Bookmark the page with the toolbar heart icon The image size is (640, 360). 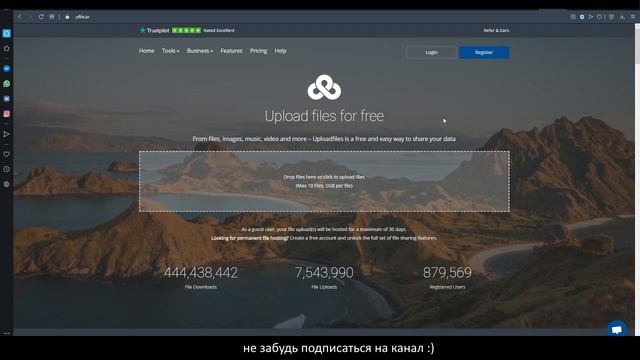coord(599,17)
